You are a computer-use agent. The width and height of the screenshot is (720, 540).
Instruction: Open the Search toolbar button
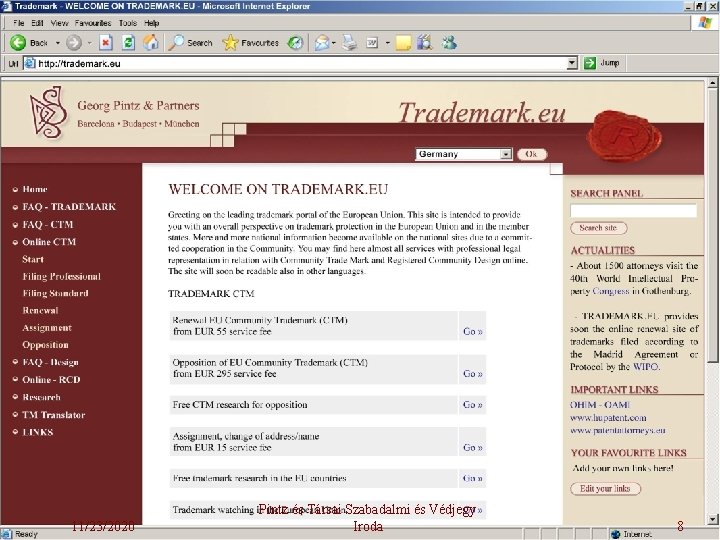190,43
